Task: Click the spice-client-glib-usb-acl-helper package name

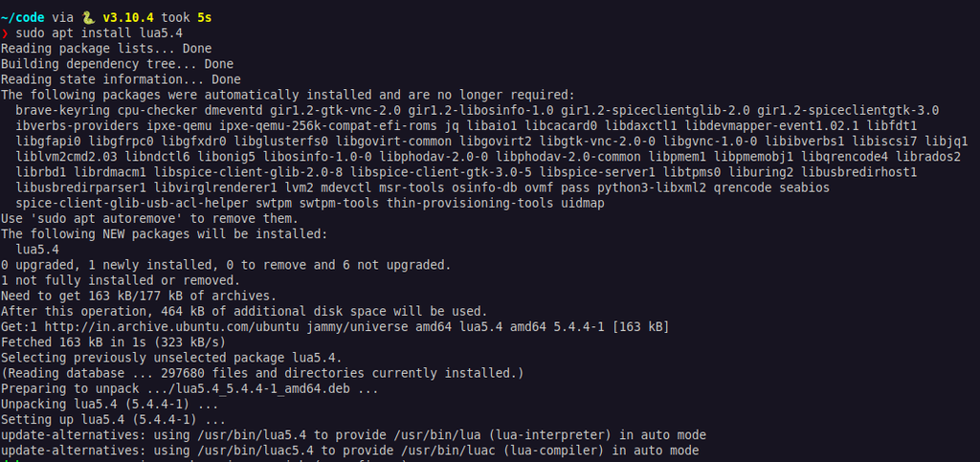Action: (132, 204)
